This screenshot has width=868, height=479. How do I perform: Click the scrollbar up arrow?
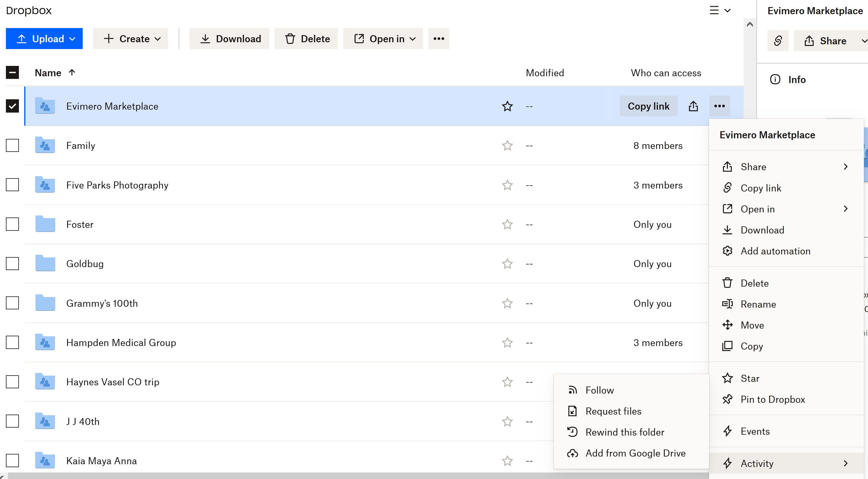750,24
